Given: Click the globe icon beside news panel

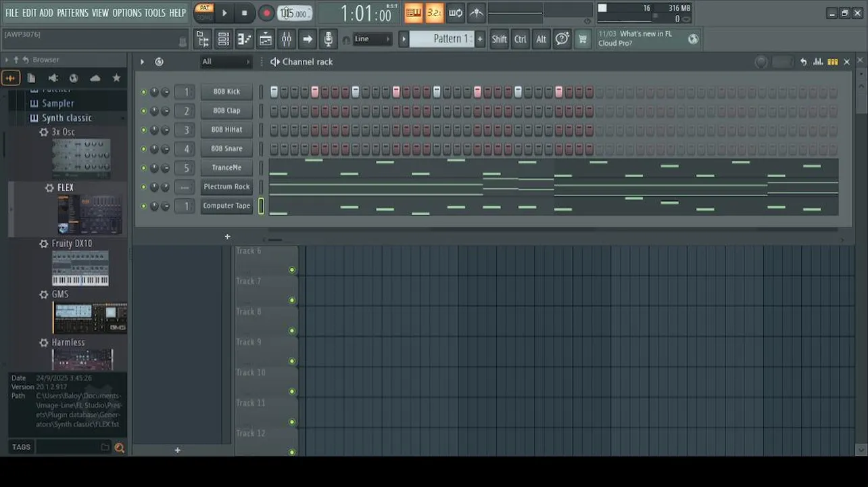Looking at the screenshot, I should [x=693, y=39].
